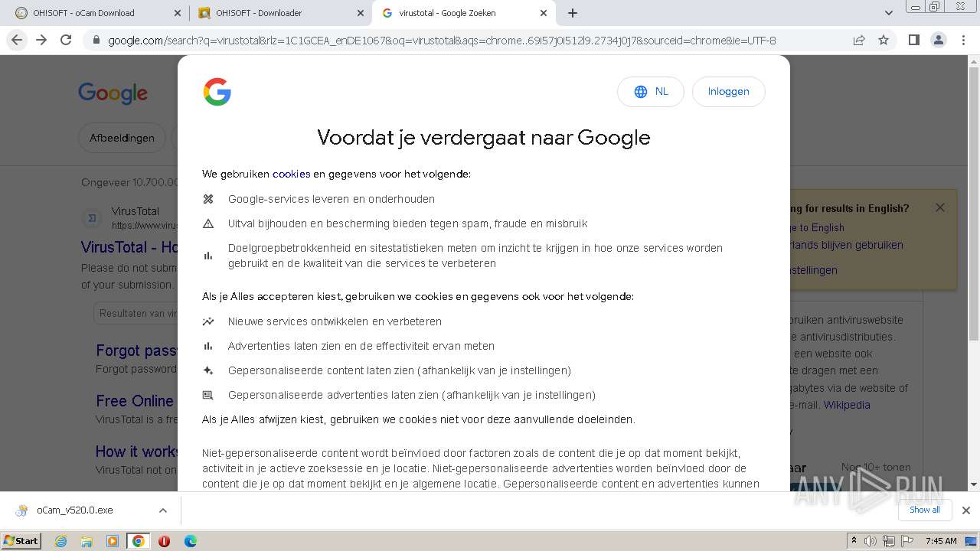Viewport: 980px width, 551px height.
Task: Close the virustotal Google Zoeken tab
Action: (x=544, y=13)
